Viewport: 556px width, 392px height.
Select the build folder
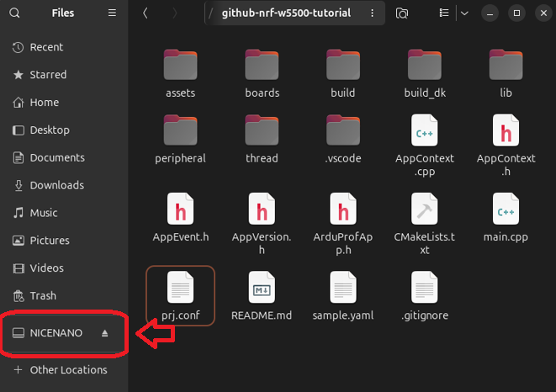(343, 74)
